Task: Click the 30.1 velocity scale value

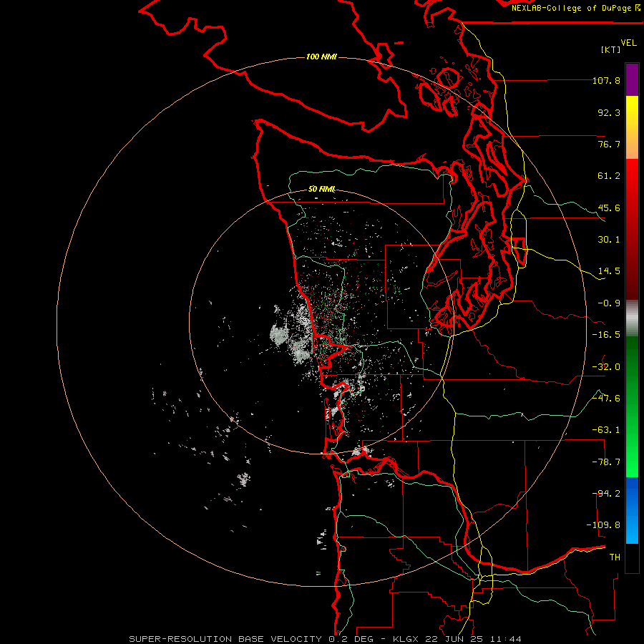Action: tap(609, 240)
